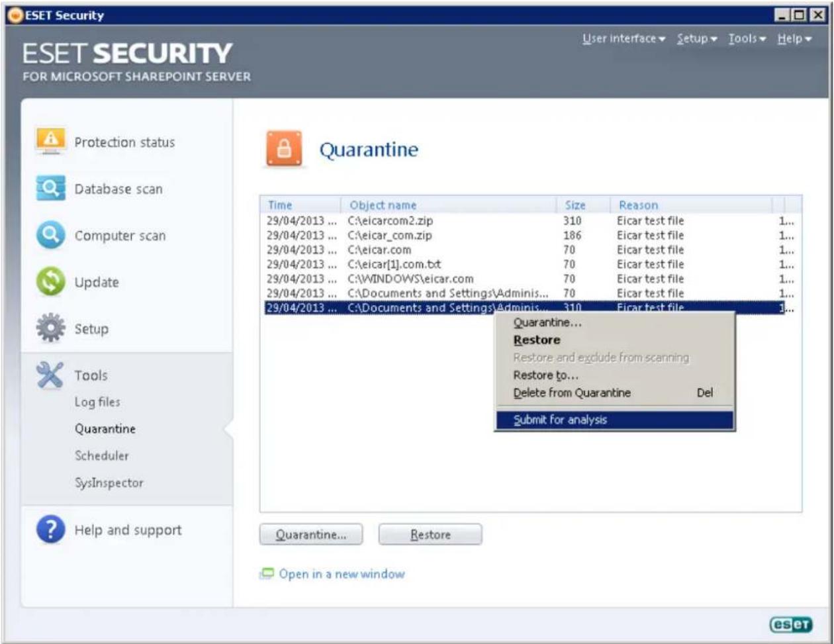Sort list by Reason column header
This screenshot has width=834, height=644.
coord(692,205)
